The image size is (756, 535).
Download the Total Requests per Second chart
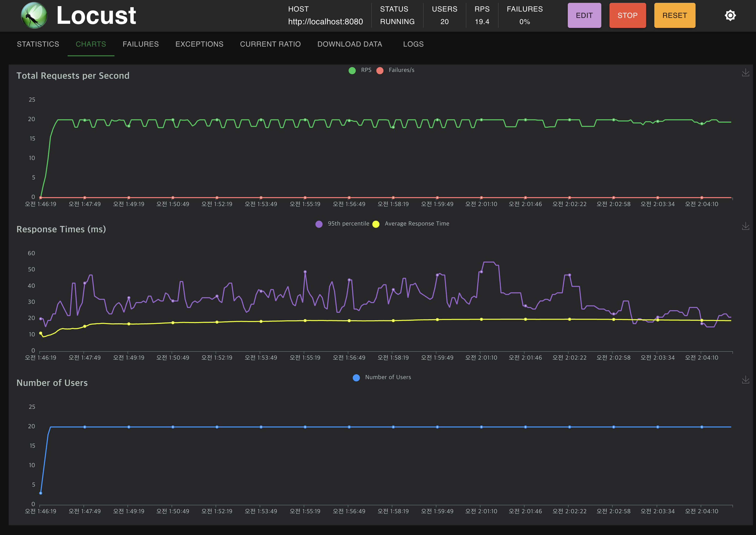pos(745,73)
